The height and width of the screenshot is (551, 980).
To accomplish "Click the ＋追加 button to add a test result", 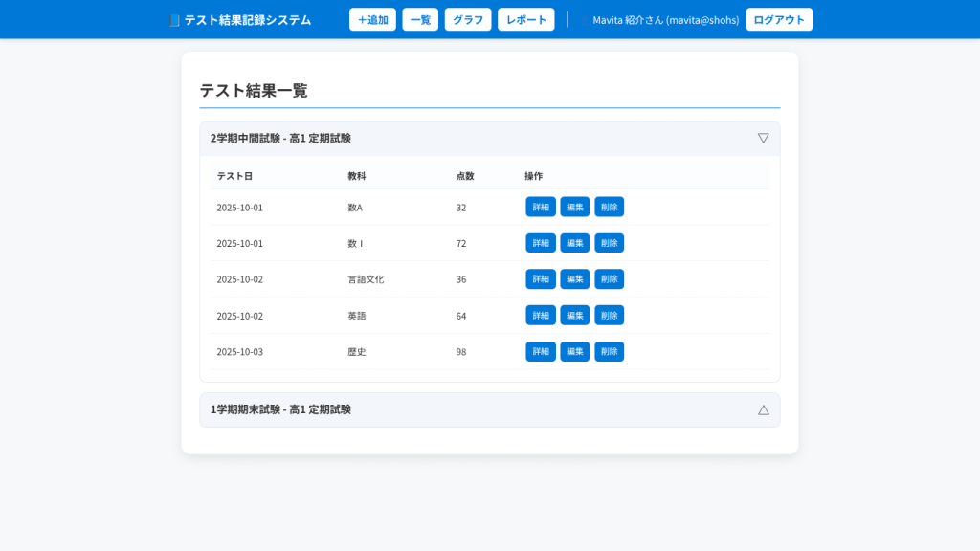I will click(371, 18).
